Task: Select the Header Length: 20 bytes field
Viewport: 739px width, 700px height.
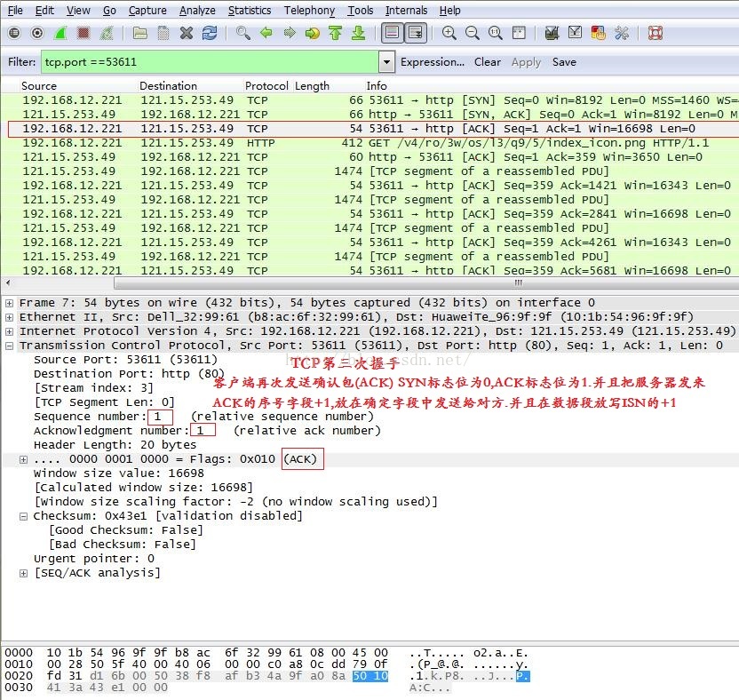Action: pos(115,445)
